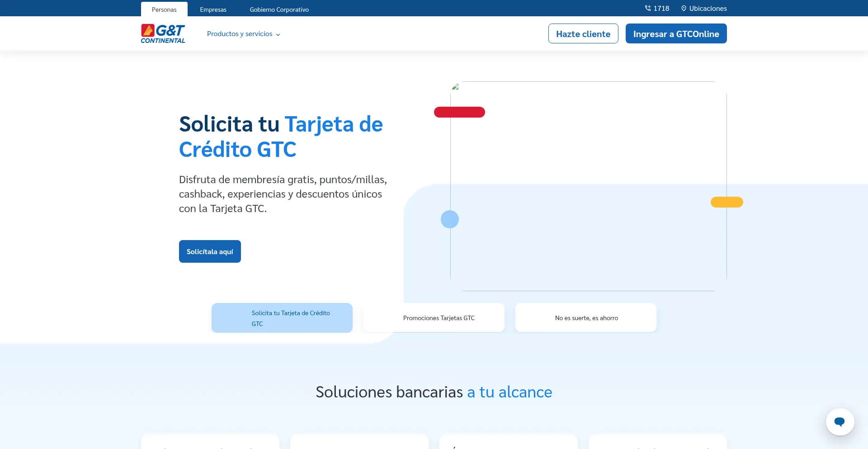Switch to the Empresas tab

pyautogui.click(x=212, y=9)
